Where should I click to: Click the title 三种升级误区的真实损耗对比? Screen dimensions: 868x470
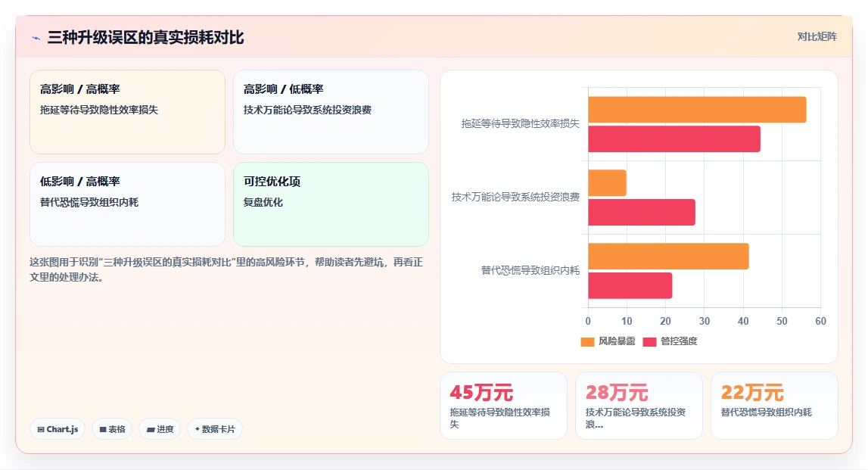[x=145, y=38]
